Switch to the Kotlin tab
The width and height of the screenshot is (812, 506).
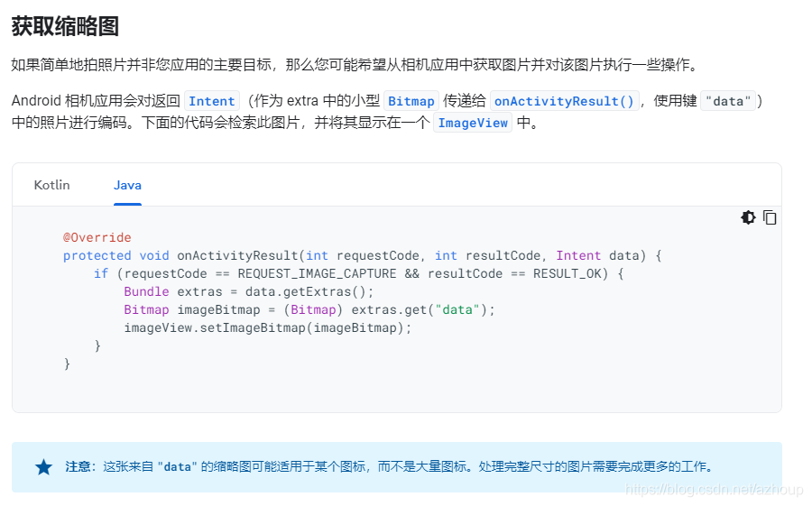(51, 185)
